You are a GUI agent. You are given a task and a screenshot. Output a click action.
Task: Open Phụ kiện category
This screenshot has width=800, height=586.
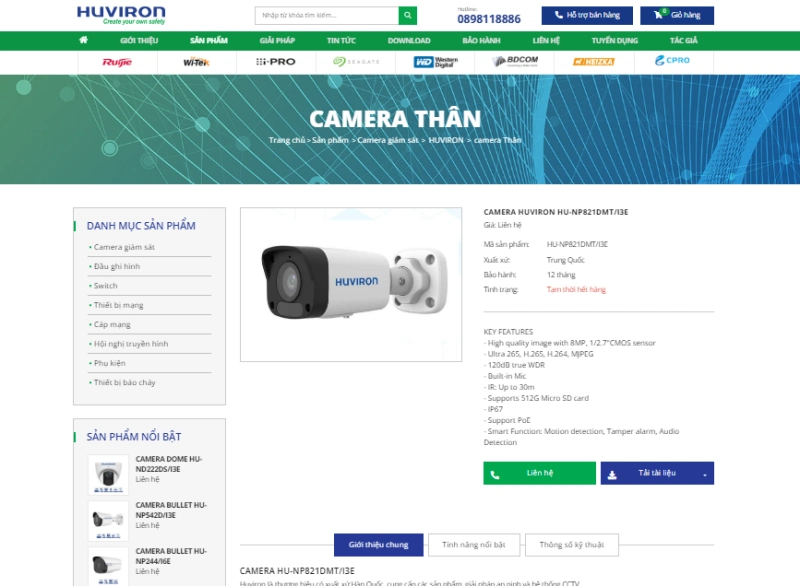coord(110,364)
